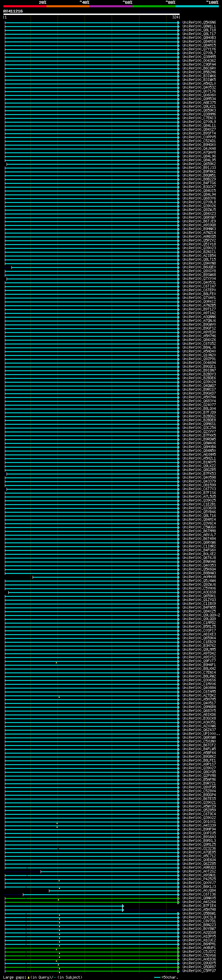The image size is (222, 980).
Task: Open hit UniRef100_Q5K6Q4
Action: coord(199,569)
